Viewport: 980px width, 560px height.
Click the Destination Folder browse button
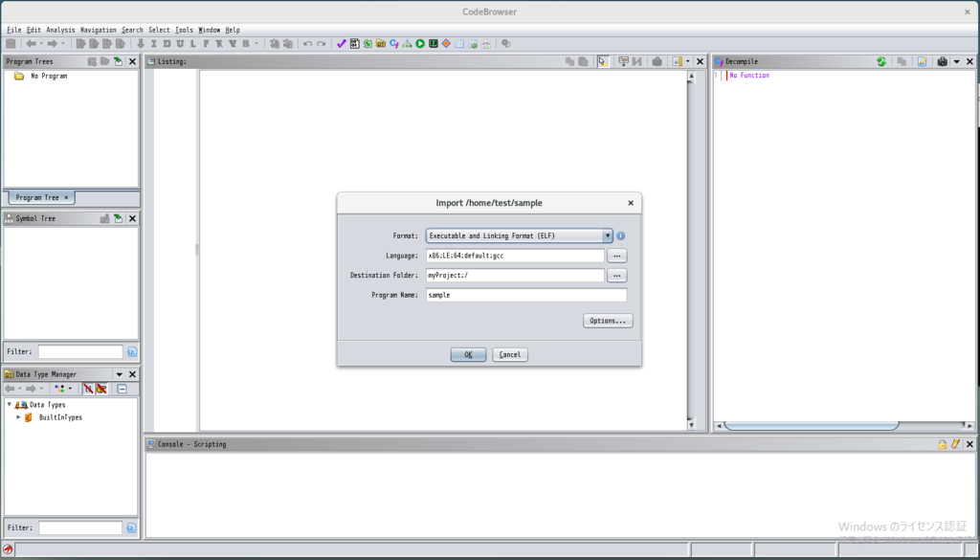point(617,275)
